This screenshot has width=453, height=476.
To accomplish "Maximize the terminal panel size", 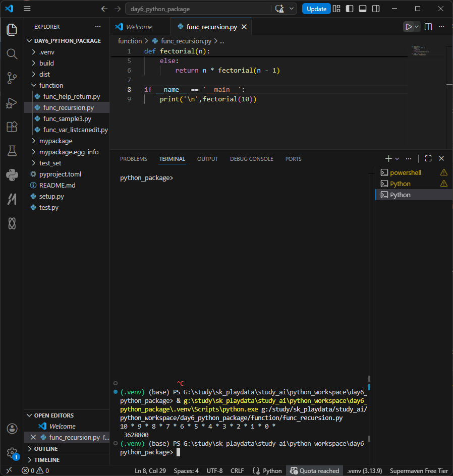I will [428, 158].
